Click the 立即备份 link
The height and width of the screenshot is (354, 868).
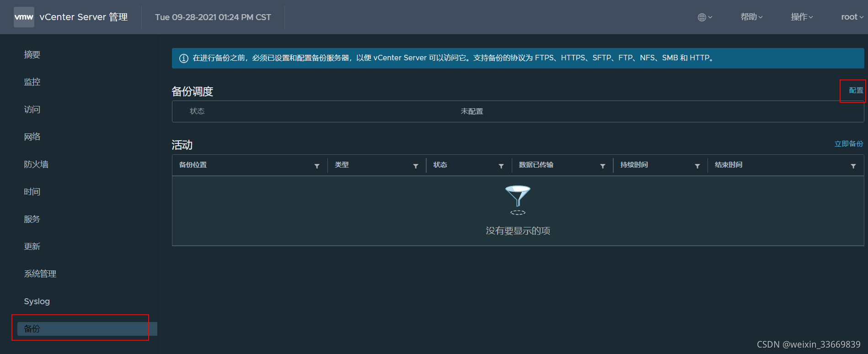tap(849, 144)
